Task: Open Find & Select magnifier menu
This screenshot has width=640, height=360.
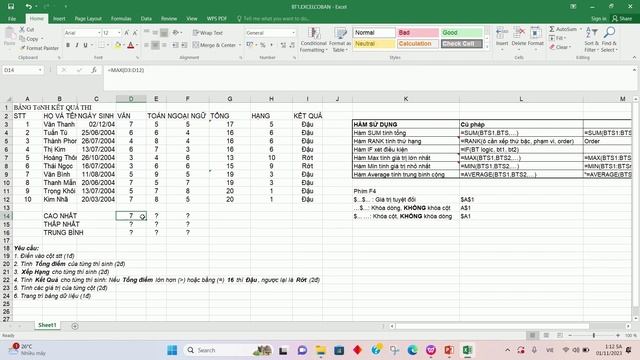Action: coord(609,39)
